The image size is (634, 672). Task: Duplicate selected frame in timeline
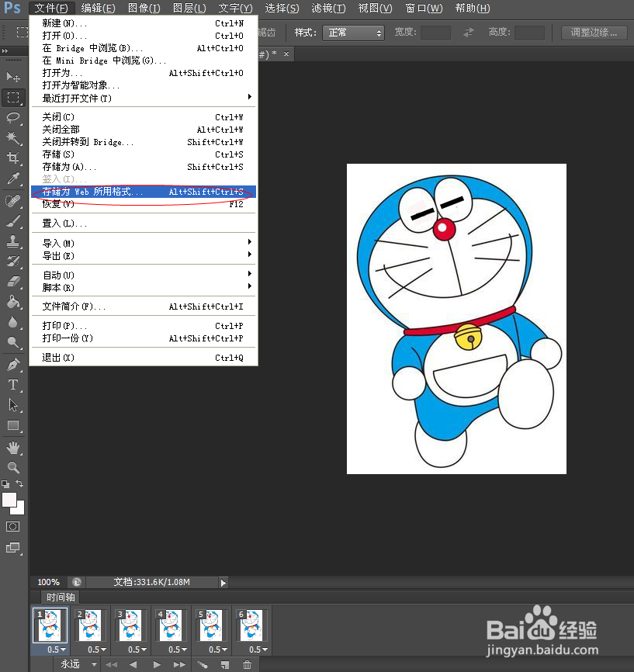(x=224, y=665)
